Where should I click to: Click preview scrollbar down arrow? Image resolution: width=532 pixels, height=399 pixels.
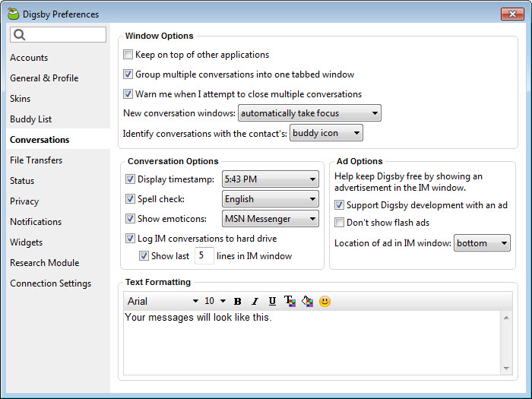pos(506,368)
